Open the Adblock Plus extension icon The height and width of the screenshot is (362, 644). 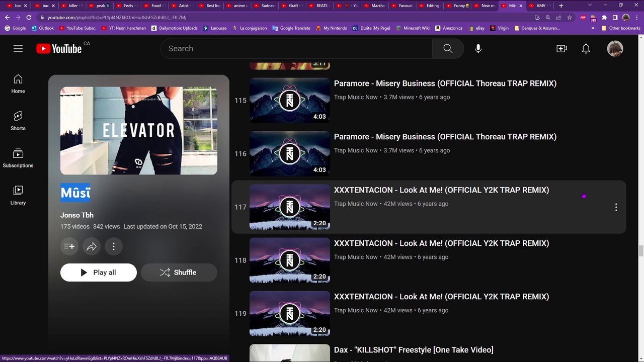pos(583,18)
